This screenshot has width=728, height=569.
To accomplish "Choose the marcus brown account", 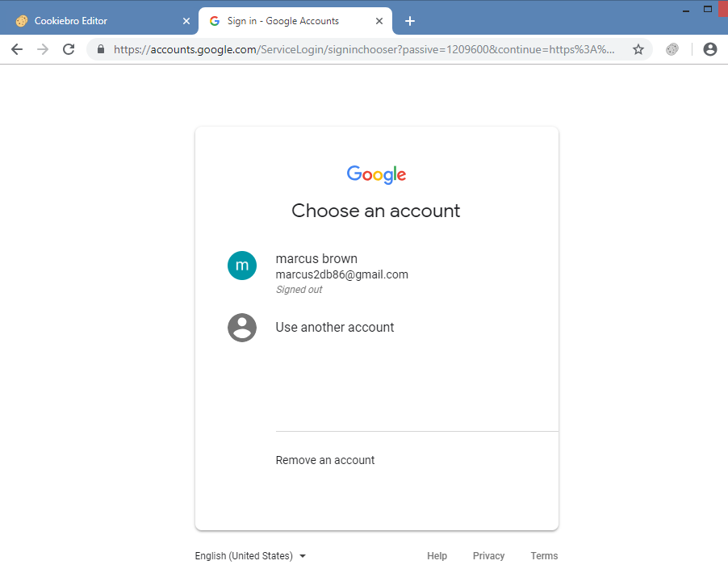I will 377,274.
